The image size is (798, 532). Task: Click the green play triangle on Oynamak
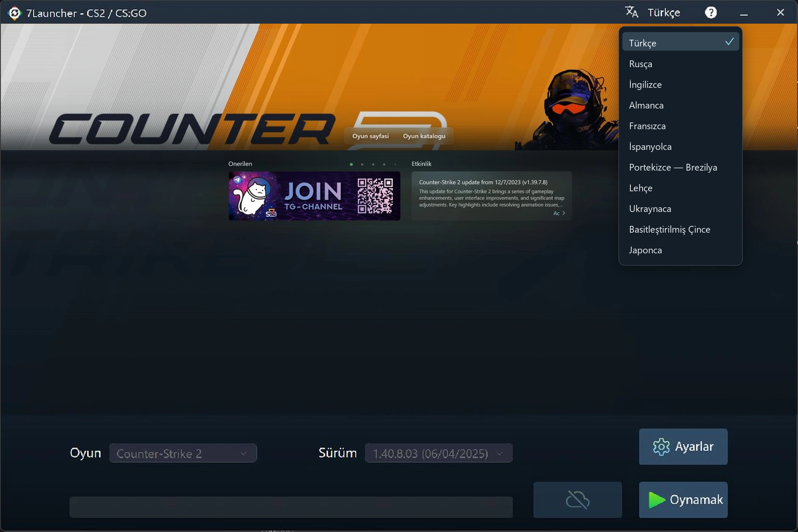(657, 500)
